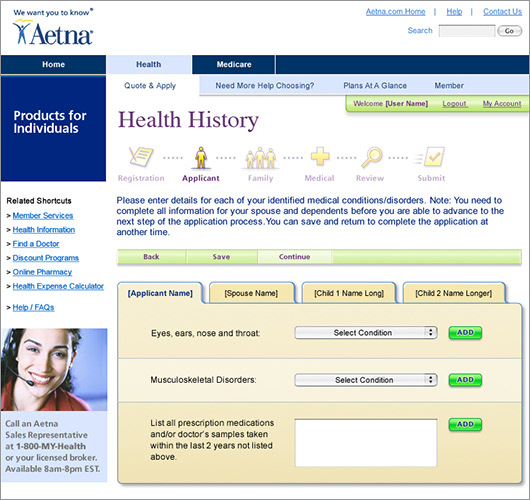
Task: Focus the prescription medications text area
Action: (x=366, y=443)
